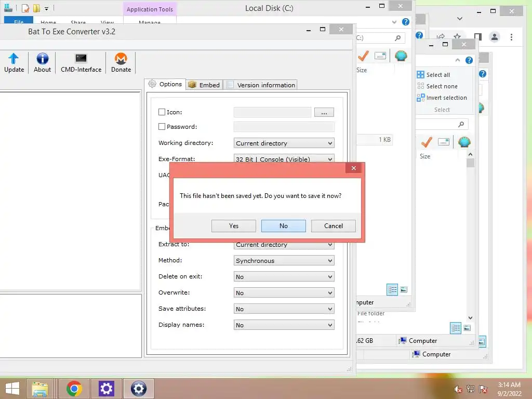
Task: Click Chrome bookmark star icon
Action: click(x=457, y=37)
